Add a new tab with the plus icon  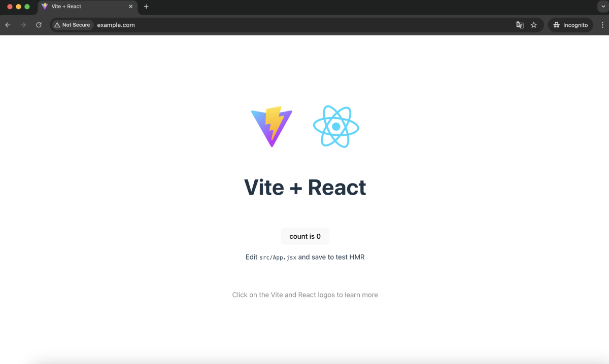(x=146, y=7)
